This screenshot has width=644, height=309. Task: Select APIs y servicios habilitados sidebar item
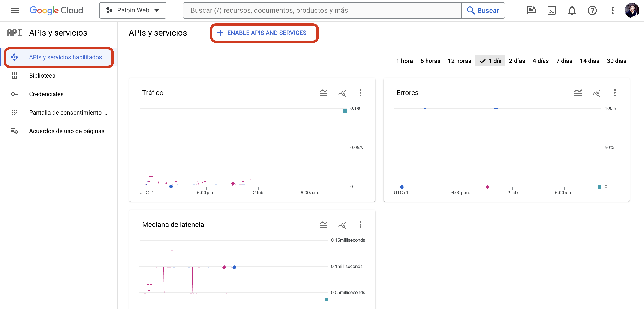[x=59, y=57]
